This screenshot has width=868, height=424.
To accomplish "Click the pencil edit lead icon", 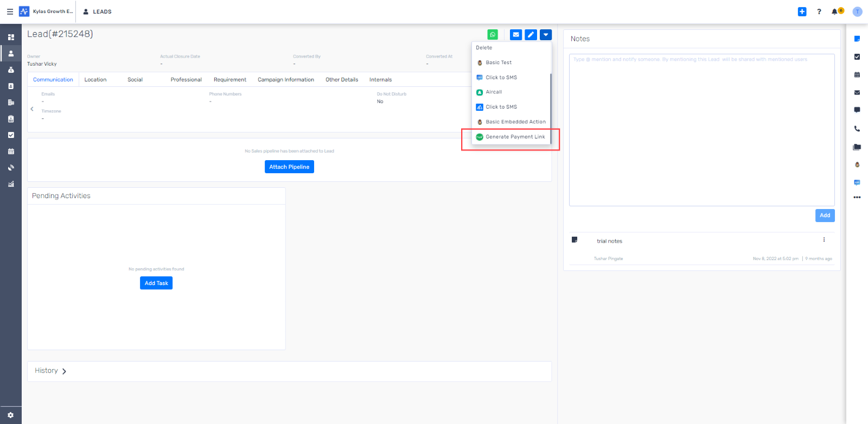I will 531,35.
